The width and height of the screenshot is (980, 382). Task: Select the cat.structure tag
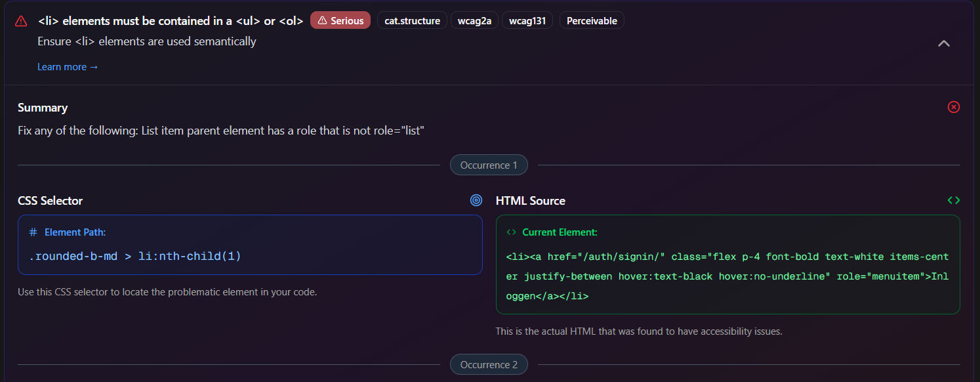tap(412, 21)
